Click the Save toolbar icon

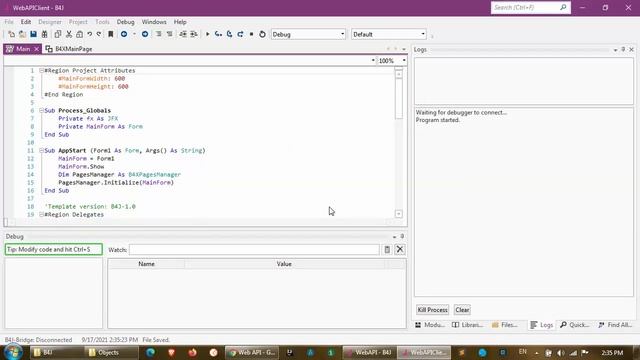point(33,34)
